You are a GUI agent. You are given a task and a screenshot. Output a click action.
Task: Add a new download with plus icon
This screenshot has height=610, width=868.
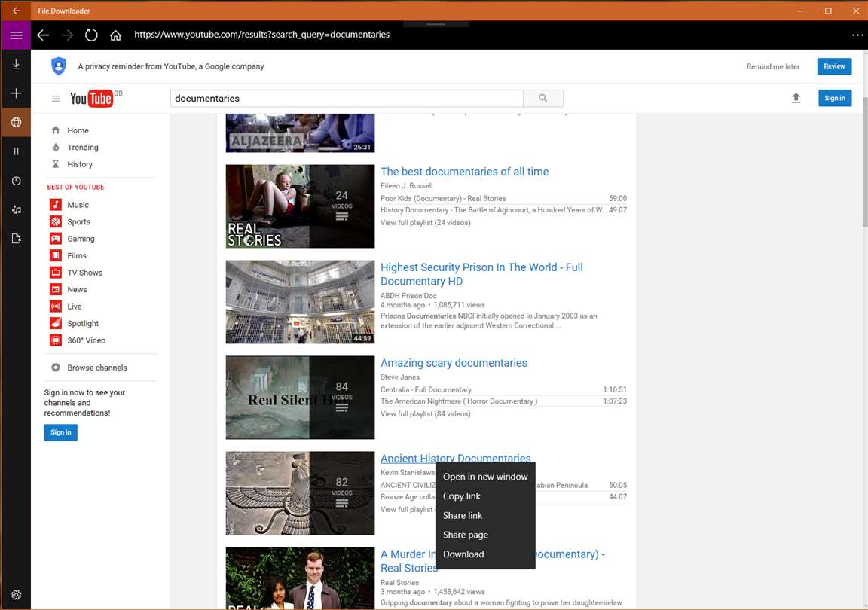pyautogui.click(x=16, y=93)
